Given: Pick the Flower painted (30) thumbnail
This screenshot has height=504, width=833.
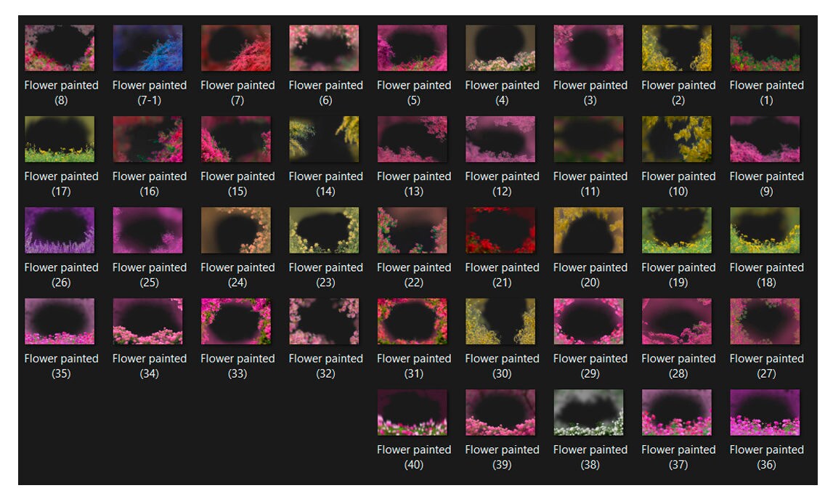Looking at the screenshot, I should (x=500, y=321).
